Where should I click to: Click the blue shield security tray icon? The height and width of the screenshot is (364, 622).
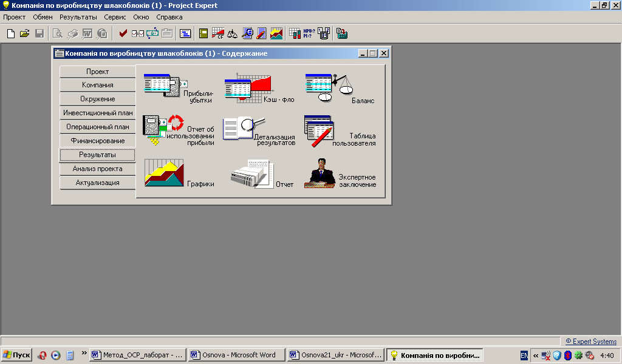point(557,356)
